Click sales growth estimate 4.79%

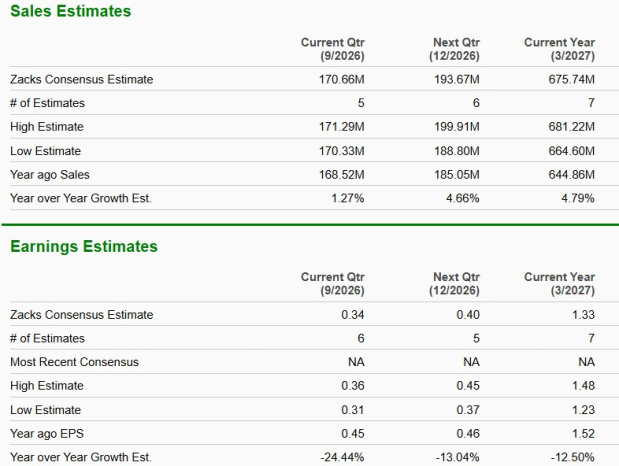[x=578, y=198]
